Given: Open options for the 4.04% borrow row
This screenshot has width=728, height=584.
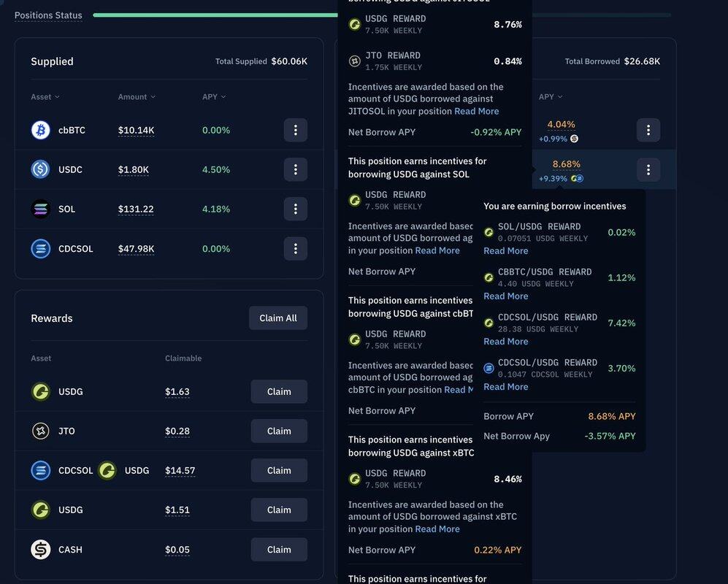Looking at the screenshot, I should [x=648, y=130].
